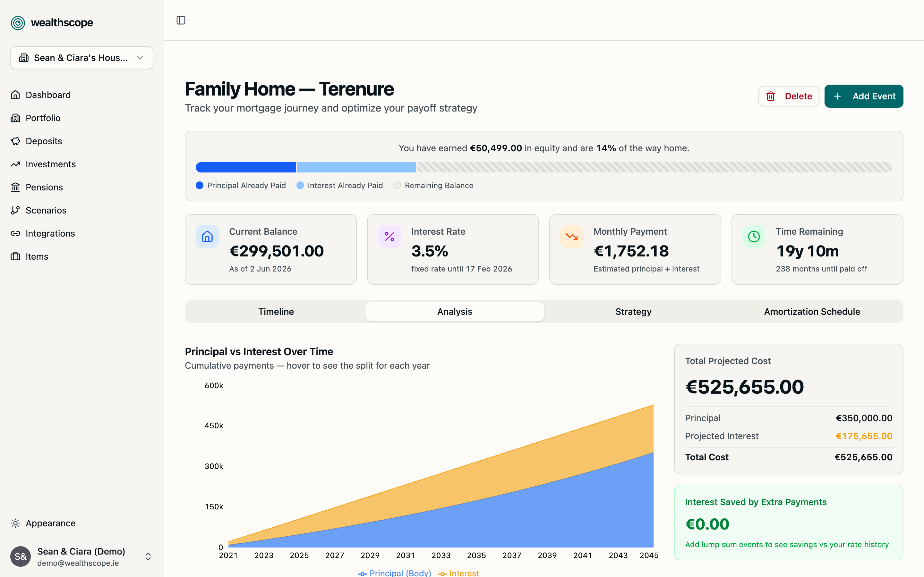This screenshot has width=924, height=577.
Task: Collapse the sidebar with the panel icon
Action: [x=181, y=20]
